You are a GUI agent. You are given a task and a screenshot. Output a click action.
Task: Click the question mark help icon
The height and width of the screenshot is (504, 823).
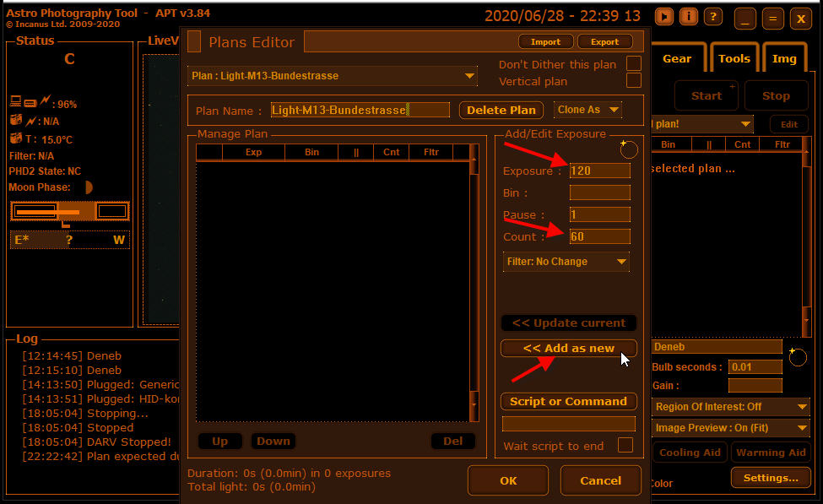coord(713,17)
